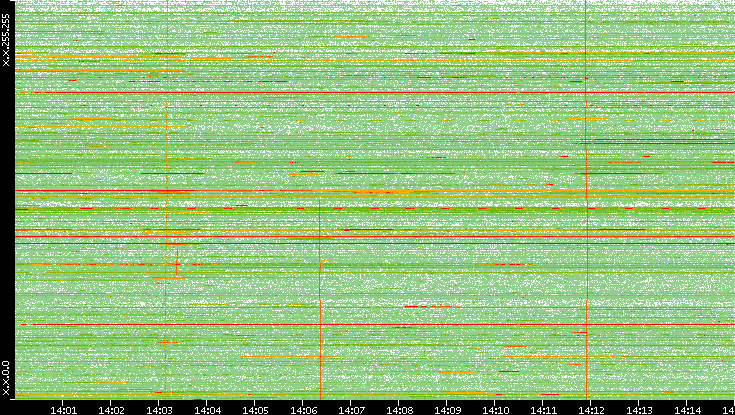Click the 14:03 time axis label
Viewport: 735px width, 415px height.
[159, 410]
